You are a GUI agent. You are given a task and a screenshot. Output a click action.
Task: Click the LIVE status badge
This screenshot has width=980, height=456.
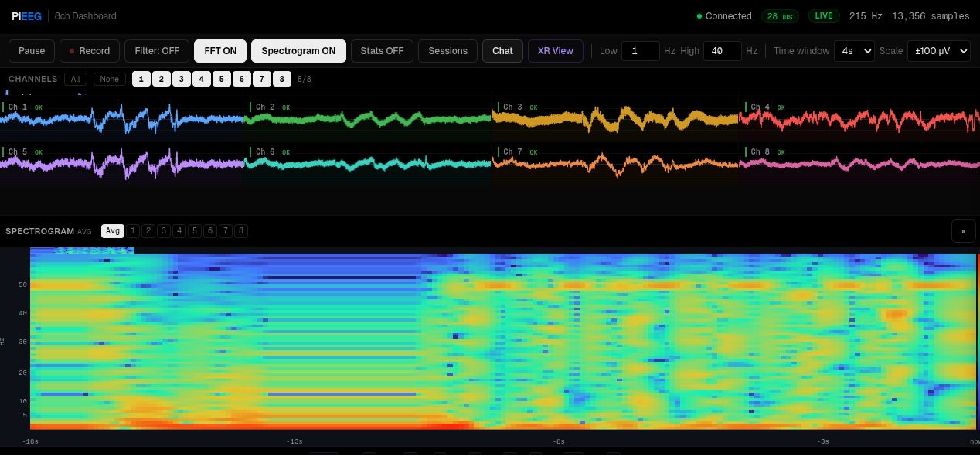(x=824, y=16)
